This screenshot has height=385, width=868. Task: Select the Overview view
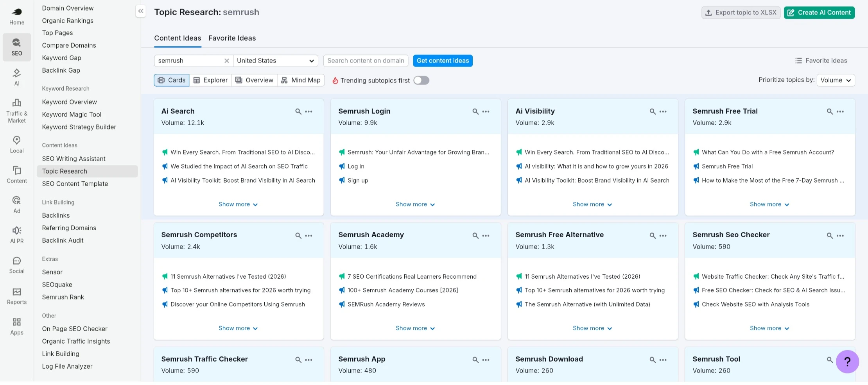pyautogui.click(x=254, y=80)
